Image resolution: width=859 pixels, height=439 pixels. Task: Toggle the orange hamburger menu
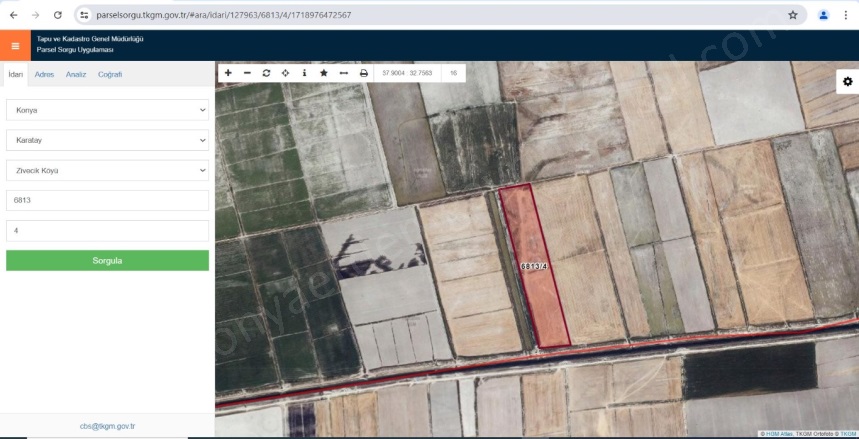[15, 45]
